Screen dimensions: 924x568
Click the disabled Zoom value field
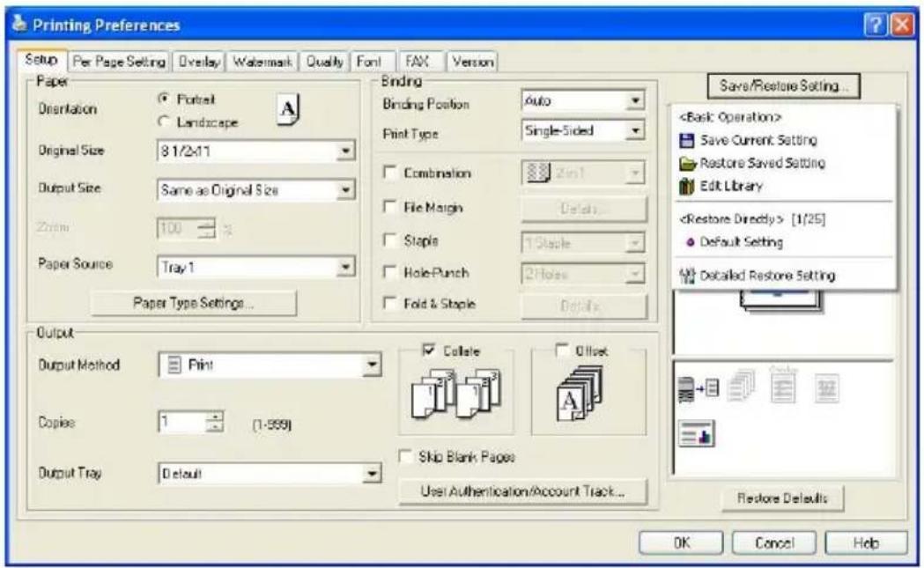pyautogui.click(x=177, y=228)
